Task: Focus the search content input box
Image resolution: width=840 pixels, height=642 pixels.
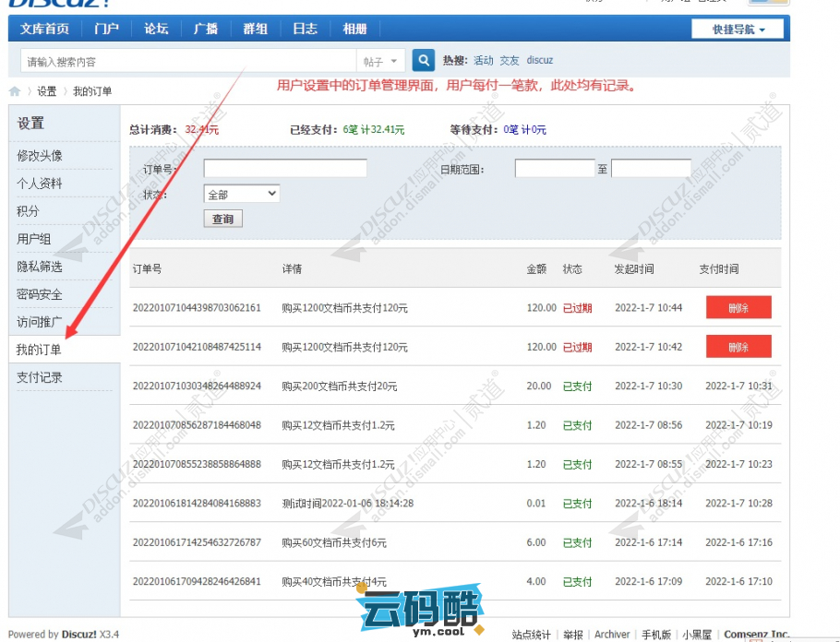Action: point(185,62)
